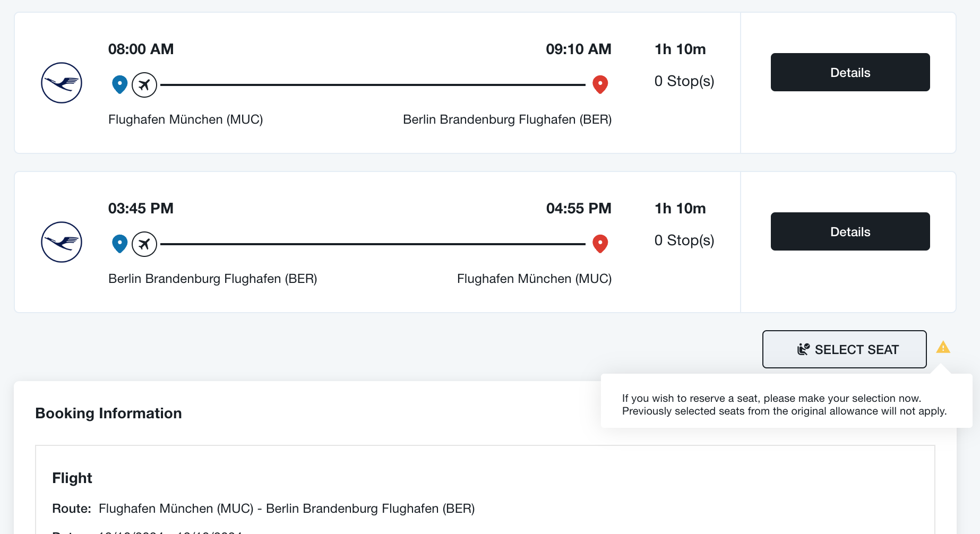This screenshot has height=534, width=980.
Task: Click the 1h 10m duration of the return flight
Action: [x=680, y=208]
